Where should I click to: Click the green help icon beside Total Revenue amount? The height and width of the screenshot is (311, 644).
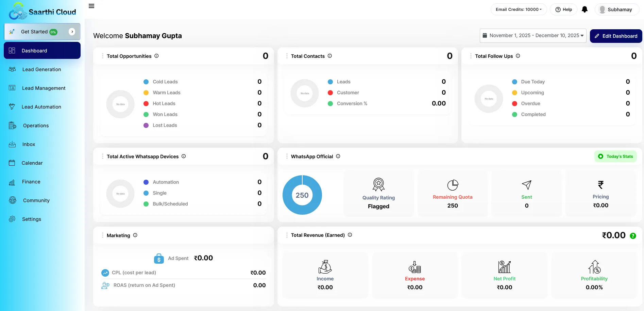[633, 236]
